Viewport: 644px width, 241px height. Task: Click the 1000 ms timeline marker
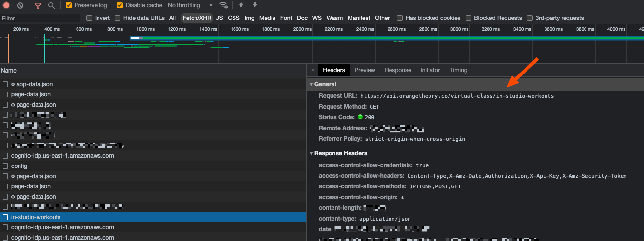[x=146, y=29]
